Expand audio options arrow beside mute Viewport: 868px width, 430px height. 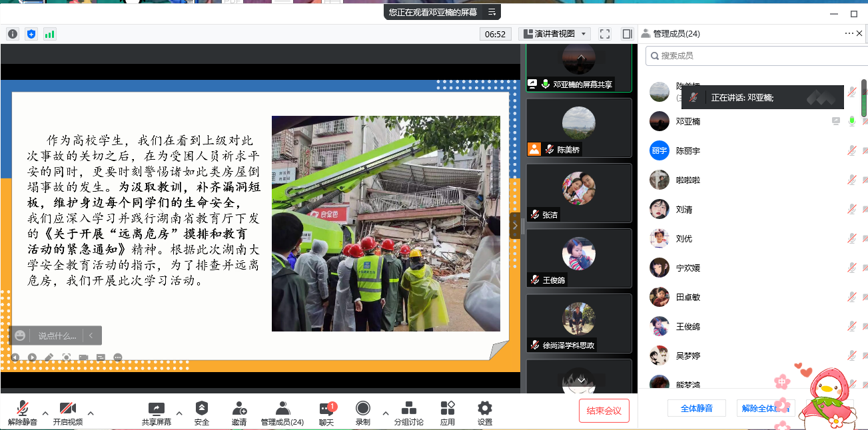(45, 413)
